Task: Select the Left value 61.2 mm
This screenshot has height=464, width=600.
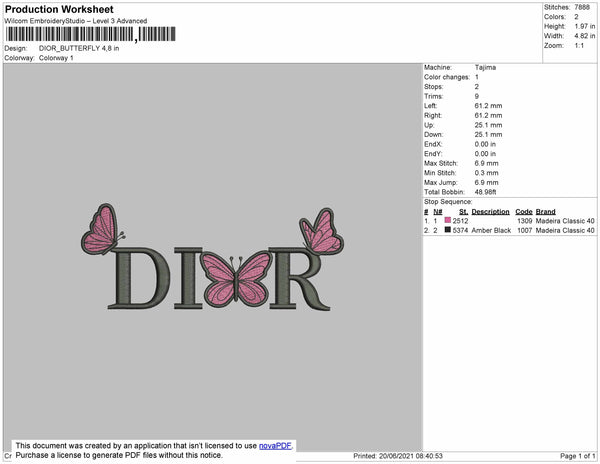Action: point(488,106)
